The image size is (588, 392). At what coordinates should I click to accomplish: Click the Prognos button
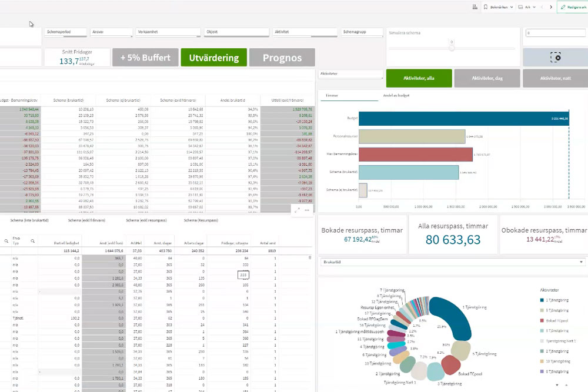(x=282, y=58)
